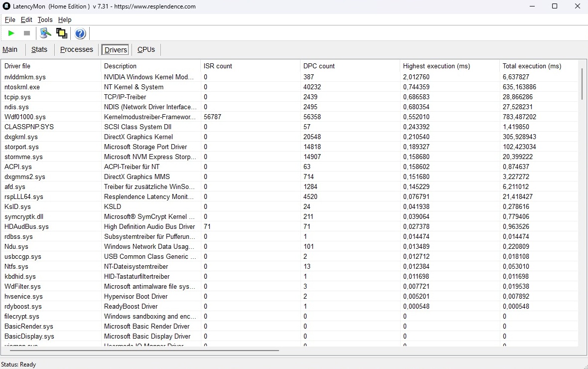Start monitoring with the green play button
The height and width of the screenshot is (369, 588).
point(11,33)
